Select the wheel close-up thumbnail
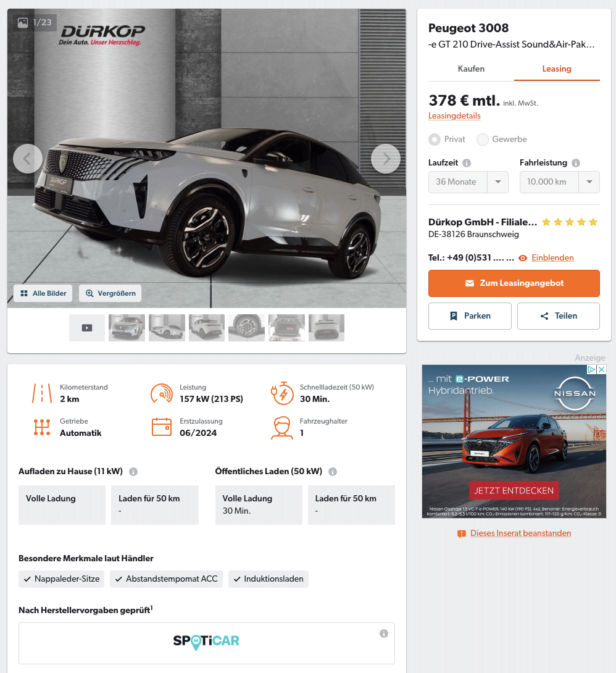 [247, 328]
